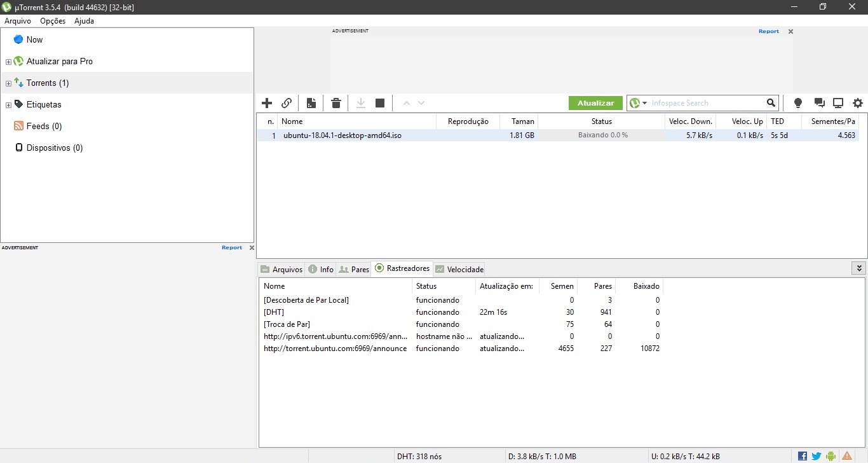Select the [DHT] tracker row
This screenshot has width=868, height=463.
[x=461, y=312]
